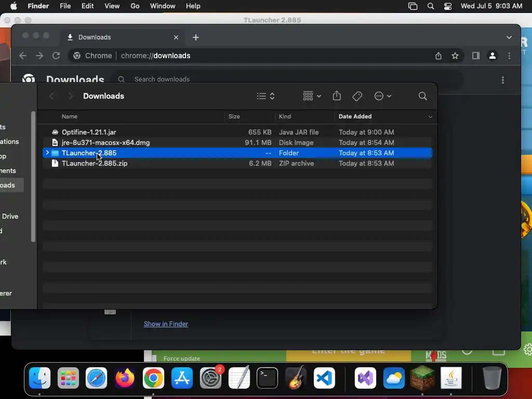Select the Downloads Chrome tab
Image resolution: width=532 pixels, height=399 pixels.
click(123, 37)
